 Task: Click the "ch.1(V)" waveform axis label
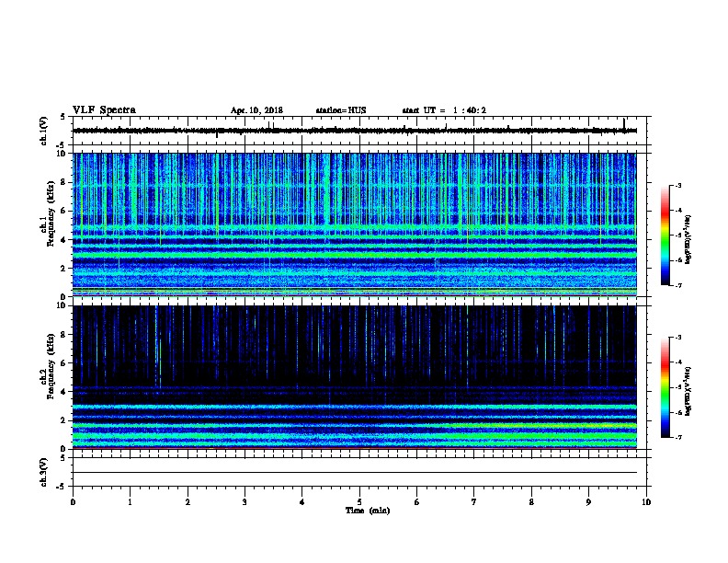click(x=43, y=131)
